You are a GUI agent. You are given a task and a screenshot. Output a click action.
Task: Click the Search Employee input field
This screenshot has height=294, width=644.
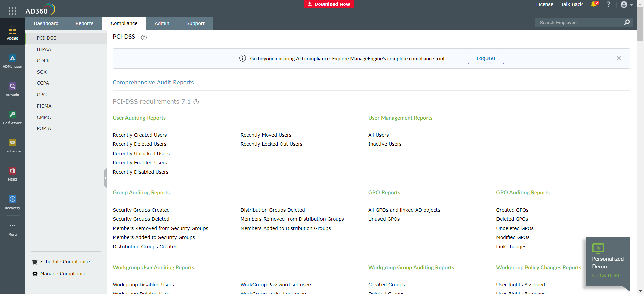pos(578,22)
